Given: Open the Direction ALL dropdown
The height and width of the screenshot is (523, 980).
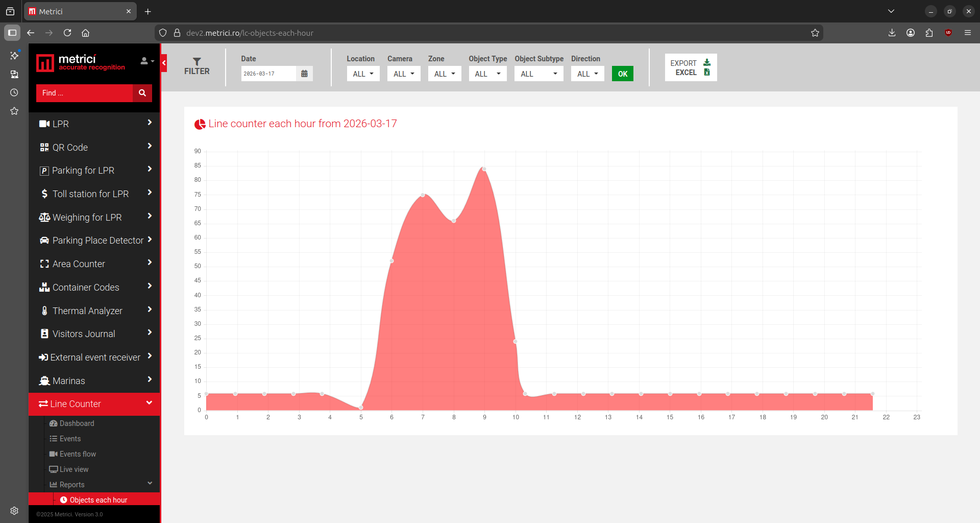Looking at the screenshot, I should point(587,74).
